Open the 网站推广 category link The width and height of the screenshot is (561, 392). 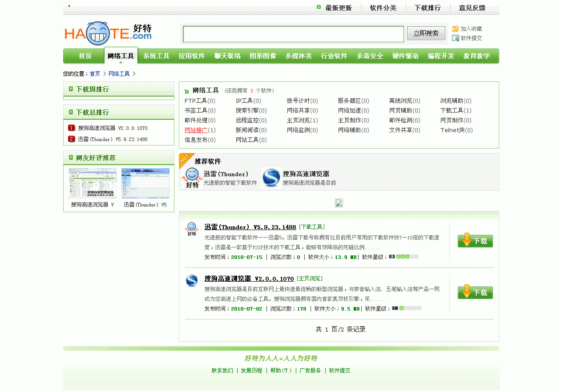click(x=196, y=130)
